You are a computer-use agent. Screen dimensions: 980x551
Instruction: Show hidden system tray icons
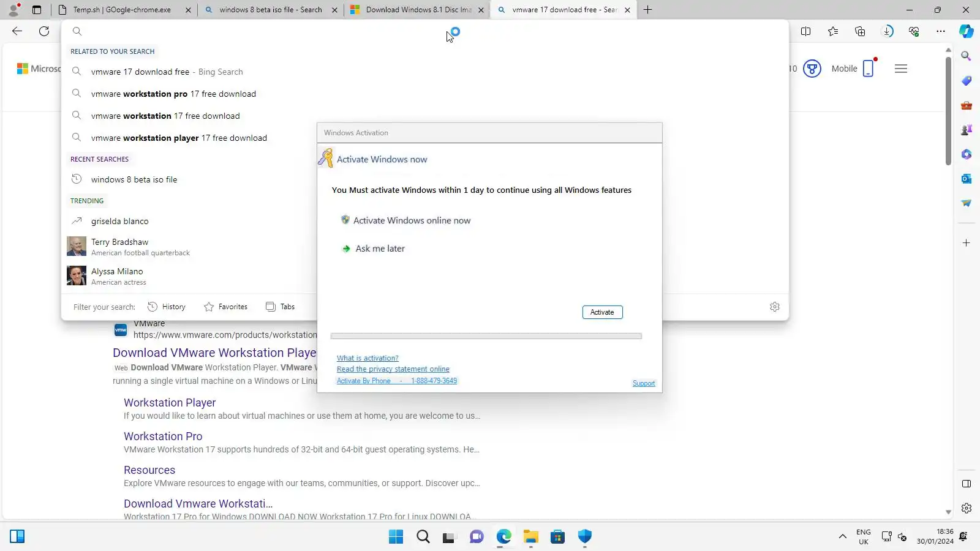843,537
